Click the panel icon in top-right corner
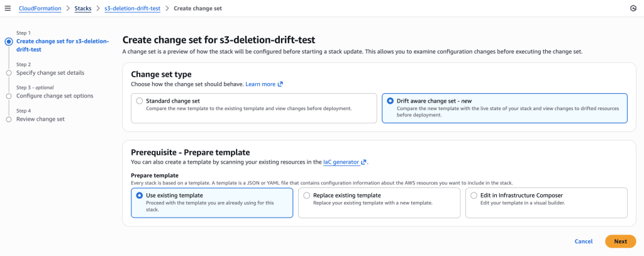The width and height of the screenshot is (644, 256). (x=633, y=8)
